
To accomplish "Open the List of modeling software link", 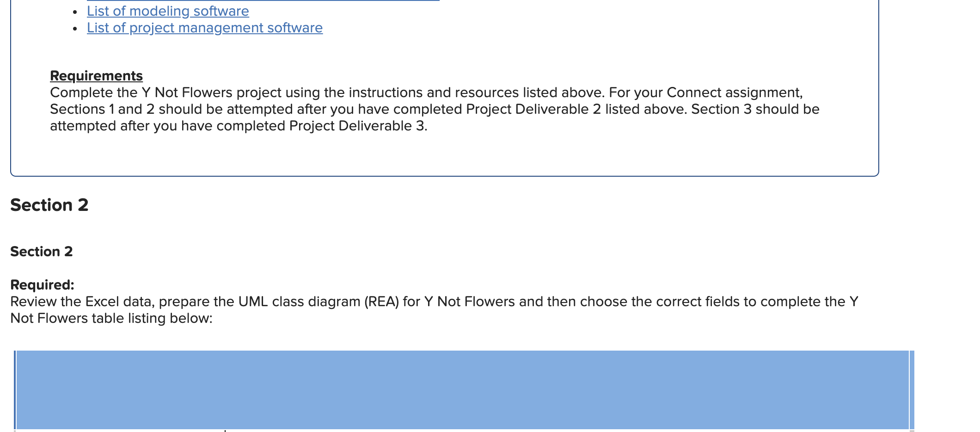I will [x=168, y=11].
